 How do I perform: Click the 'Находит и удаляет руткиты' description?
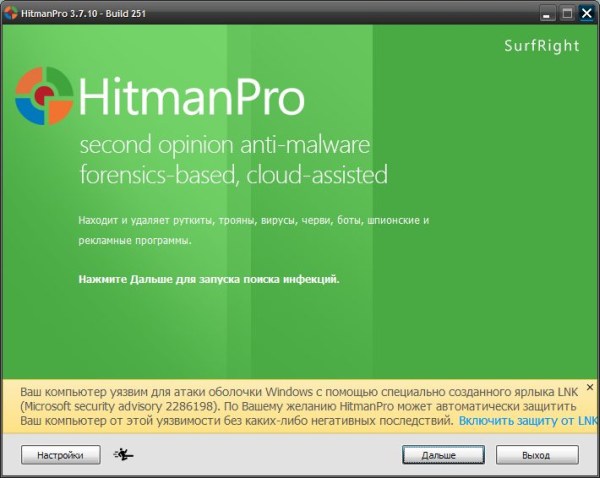[x=254, y=230]
